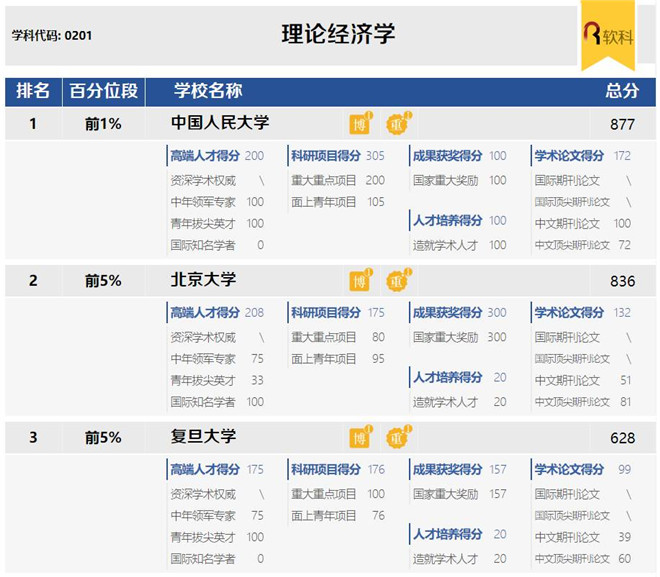Click the title 理论经济学
The image size is (660, 577).
[338, 34]
